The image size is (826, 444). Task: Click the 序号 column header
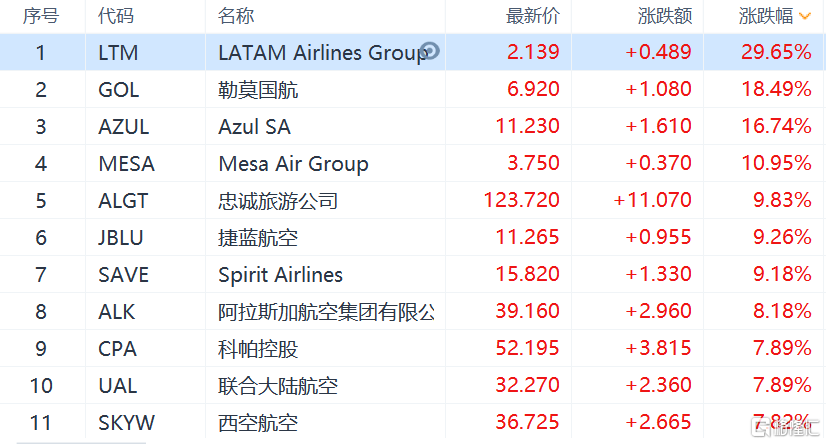coord(41,16)
